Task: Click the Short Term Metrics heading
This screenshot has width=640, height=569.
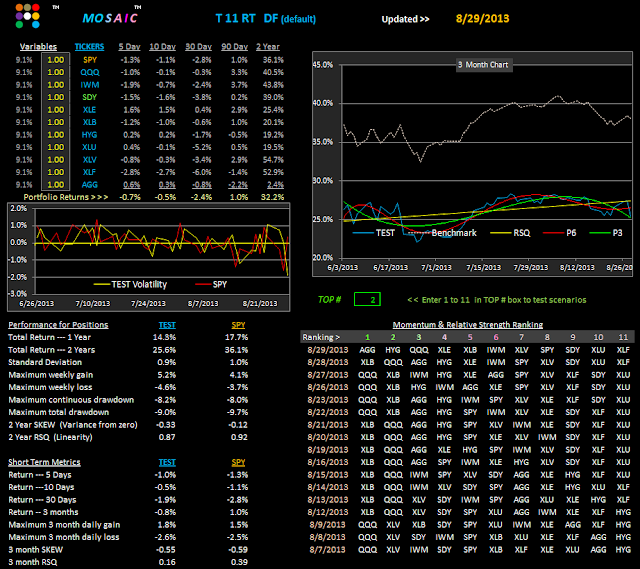Action: tap(44, 462)
